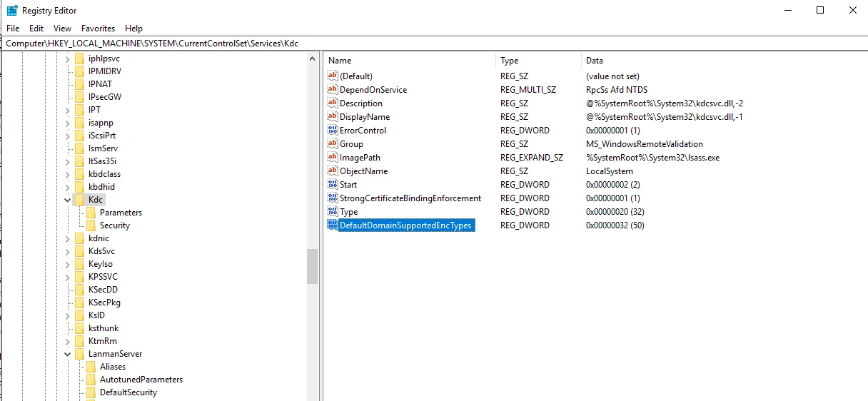Sort values by the Type column header
The image size is (868, 401).
coord(538,61)
